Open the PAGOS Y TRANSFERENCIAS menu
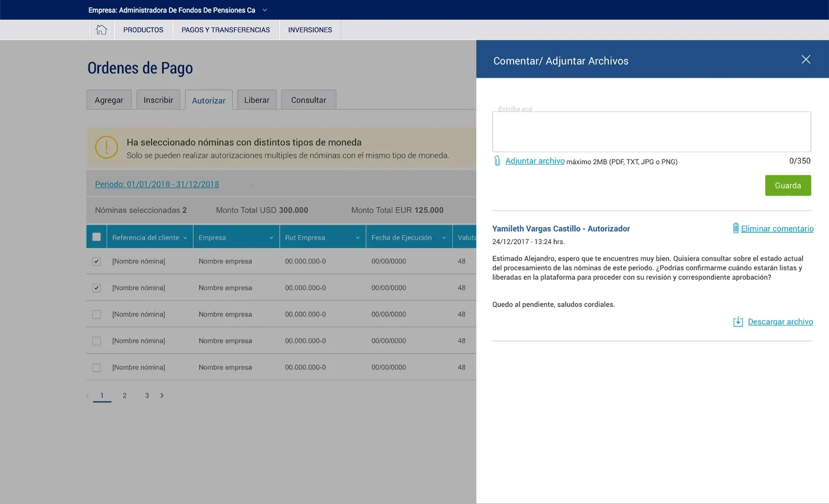This screenshot has width=829, height=504. (x=225, y=30)
